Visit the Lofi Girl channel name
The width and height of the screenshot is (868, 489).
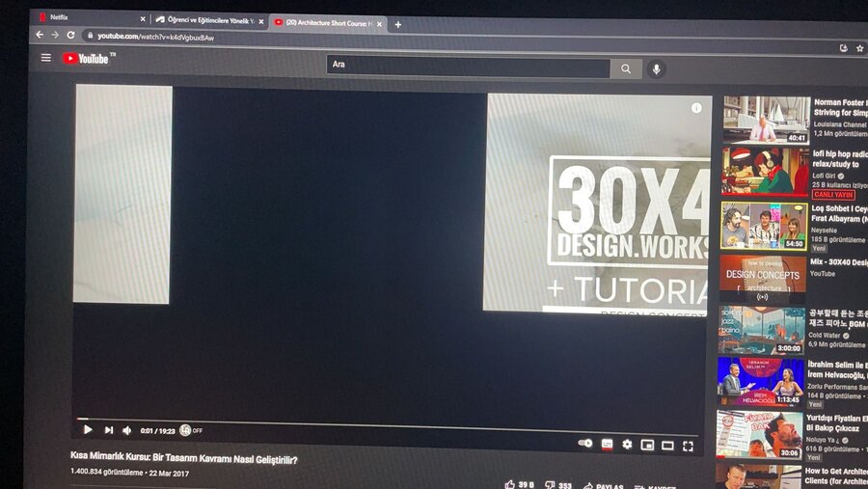pyautogui.click(x=824, y=176)
